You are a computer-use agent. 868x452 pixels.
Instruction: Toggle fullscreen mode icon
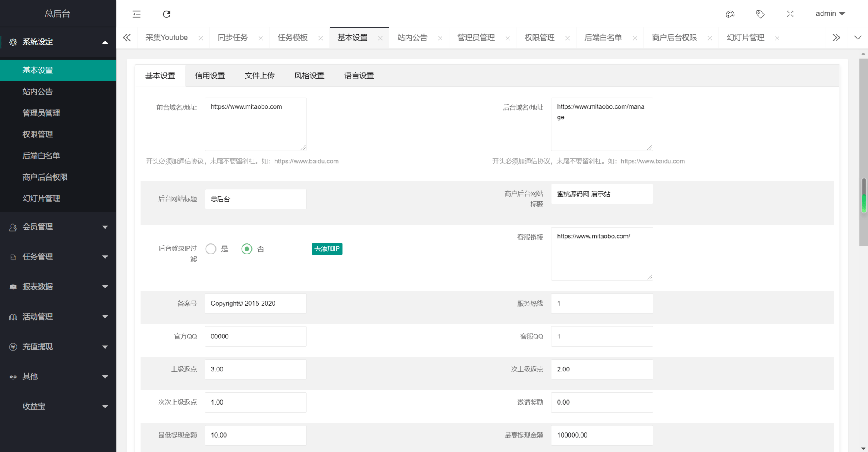(x=790, y=14)
